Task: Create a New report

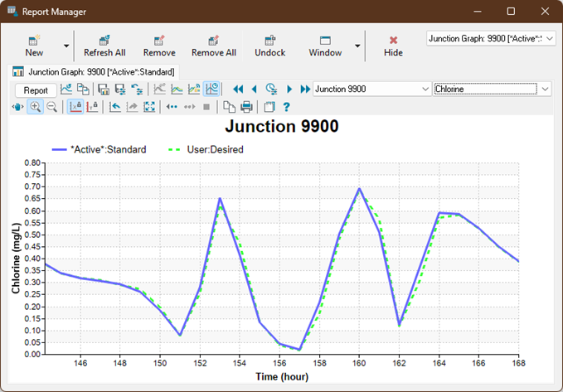Action: coord(34,46)
